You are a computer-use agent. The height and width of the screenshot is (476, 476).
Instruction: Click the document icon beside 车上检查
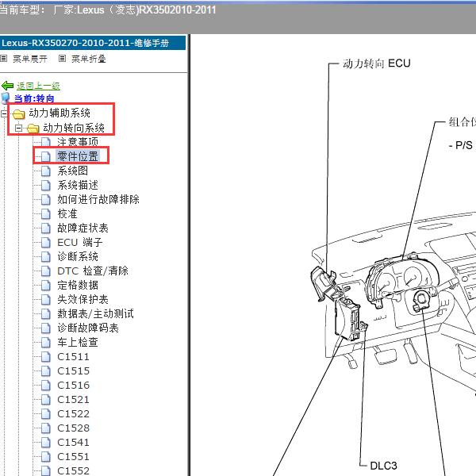click(x=45, y=343)
